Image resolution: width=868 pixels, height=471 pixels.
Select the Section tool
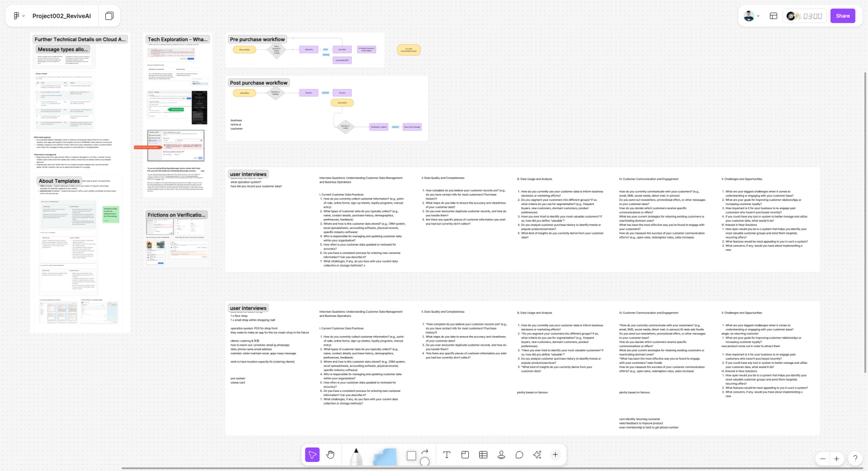coord(465,455)
